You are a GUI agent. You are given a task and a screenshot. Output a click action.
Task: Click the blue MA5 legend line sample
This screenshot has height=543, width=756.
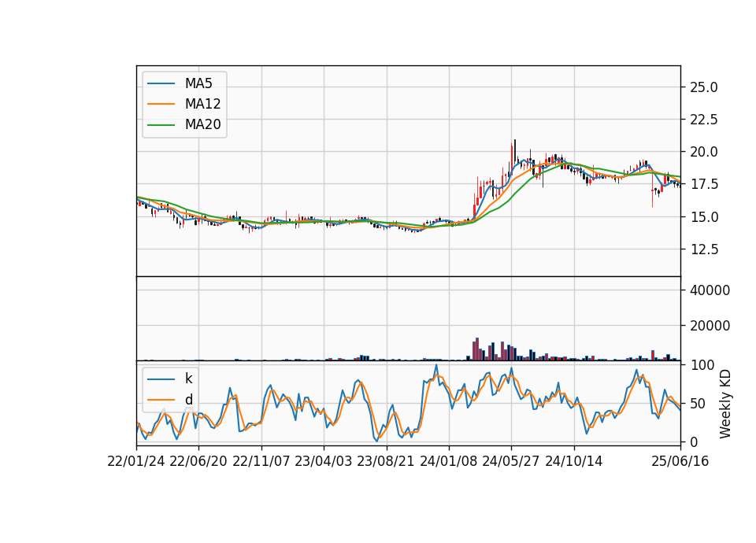click(x=161, y=83)
